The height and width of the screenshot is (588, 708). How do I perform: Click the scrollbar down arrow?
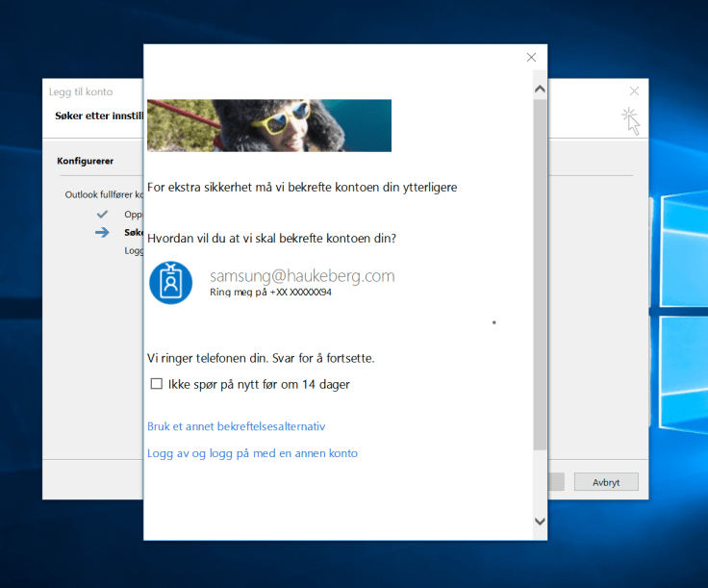tap(540, 522)
